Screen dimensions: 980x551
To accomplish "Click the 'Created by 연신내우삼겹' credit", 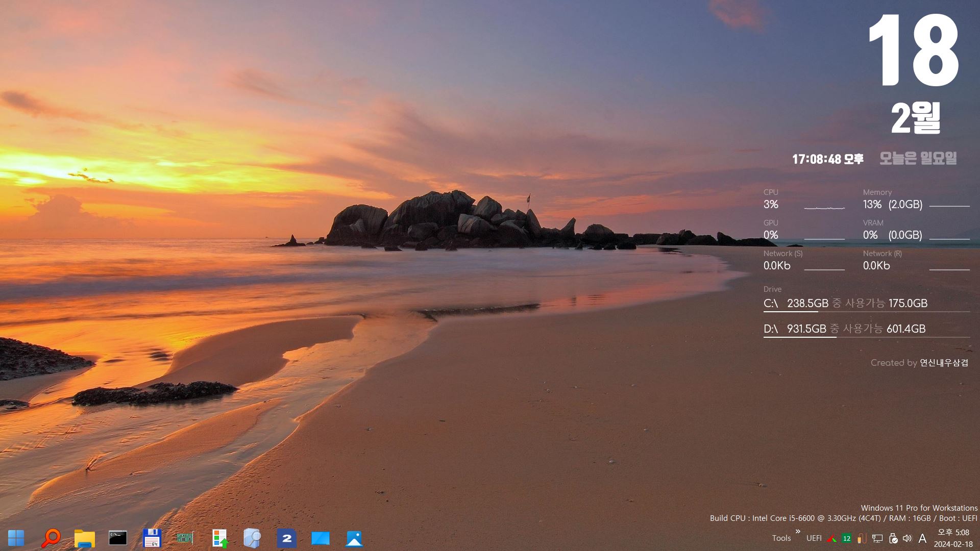I will (919, 363).
